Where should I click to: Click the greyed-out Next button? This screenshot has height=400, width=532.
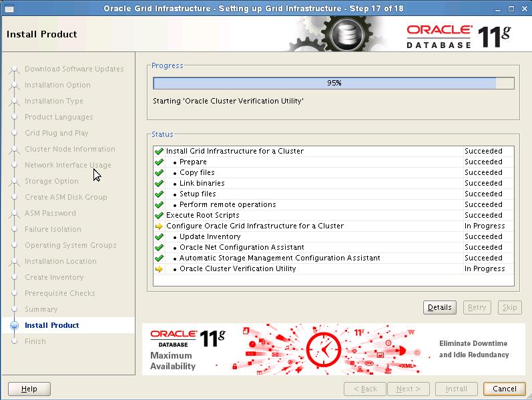tap(409, 389)
